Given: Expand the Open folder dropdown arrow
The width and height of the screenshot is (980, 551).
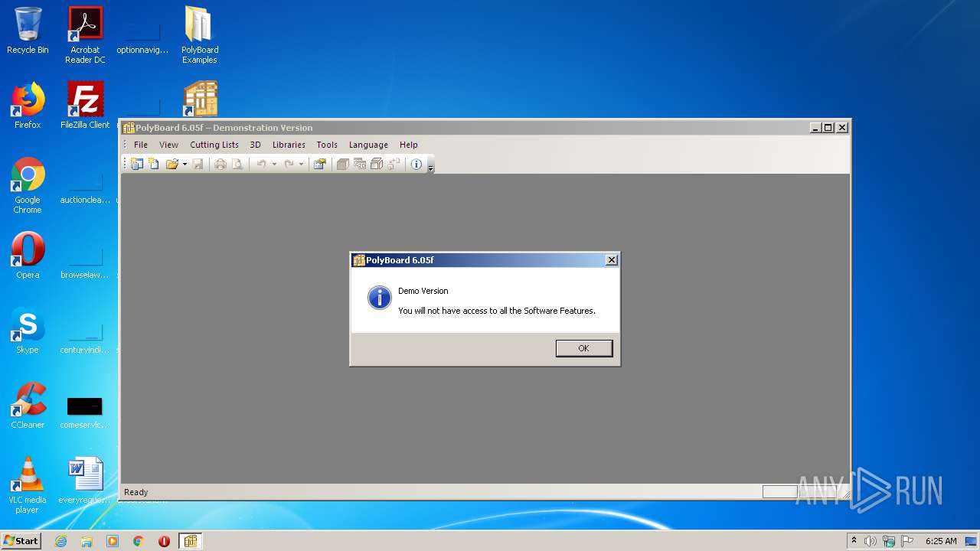Looking at the screenshot, I should click(185, 164).
